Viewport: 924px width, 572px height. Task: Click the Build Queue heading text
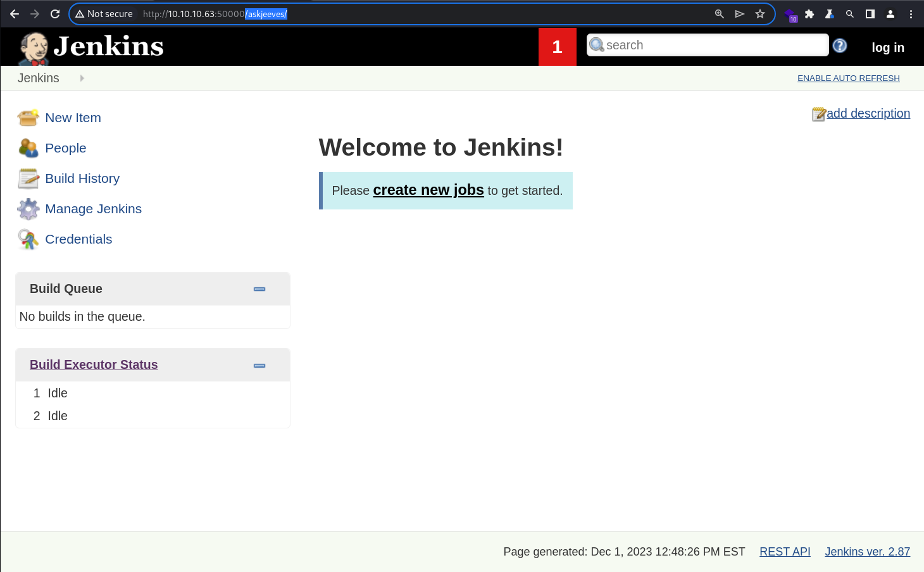[x=66, y=289]
